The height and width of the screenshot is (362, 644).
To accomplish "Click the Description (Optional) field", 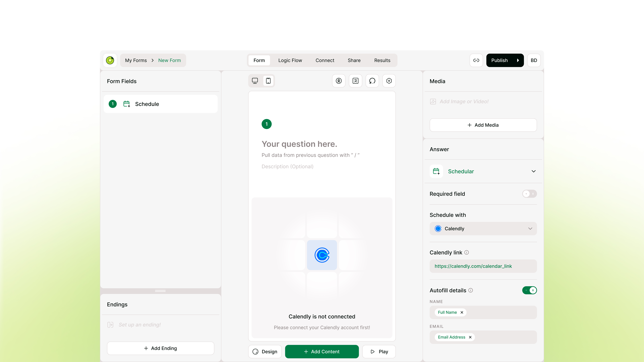I will (x=288, y=166).
